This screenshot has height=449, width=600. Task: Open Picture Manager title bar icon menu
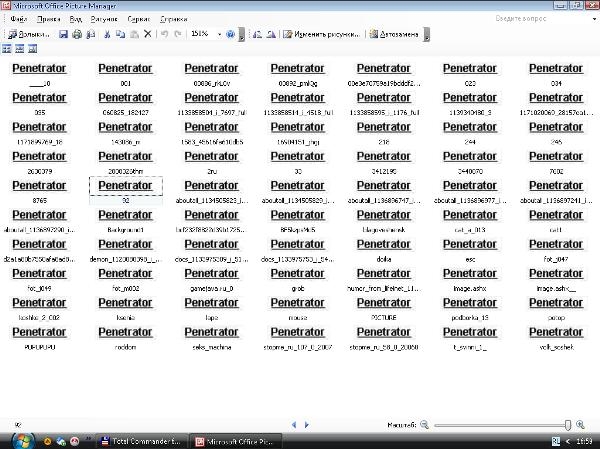[6, 5]
